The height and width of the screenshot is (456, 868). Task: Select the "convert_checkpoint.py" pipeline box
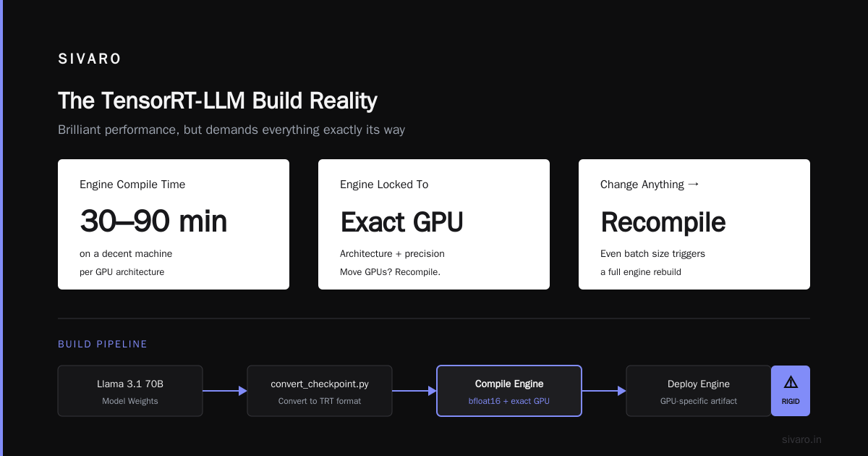320,391
